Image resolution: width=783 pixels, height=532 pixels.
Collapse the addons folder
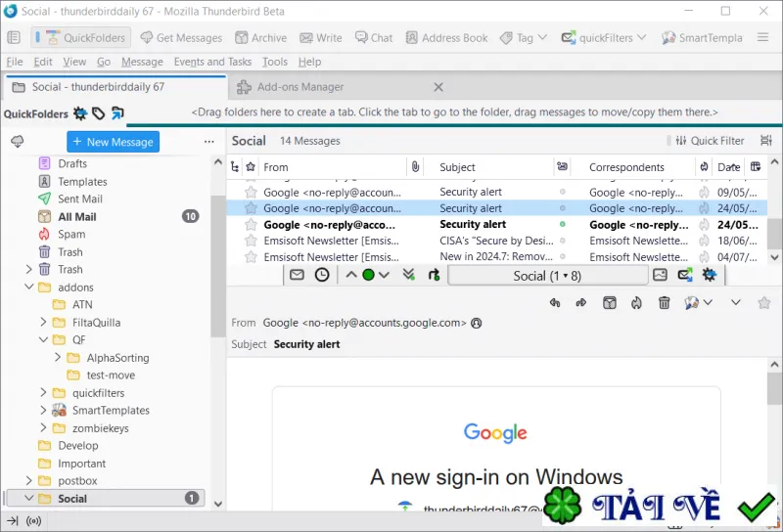point(29,287)
